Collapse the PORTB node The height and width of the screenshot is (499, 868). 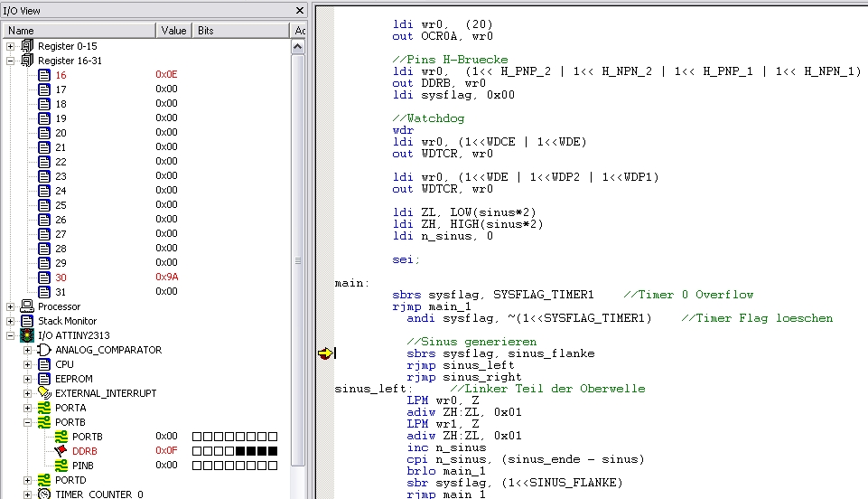coord(27,422)
